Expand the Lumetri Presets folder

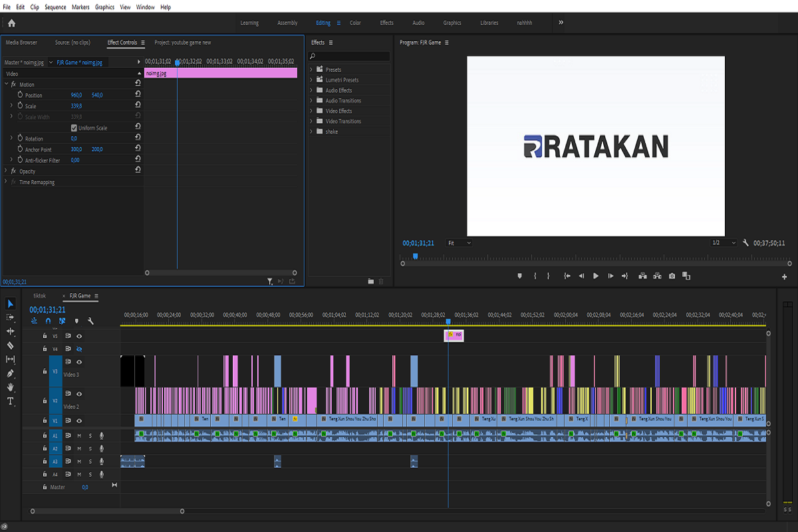tap(311, 80)
